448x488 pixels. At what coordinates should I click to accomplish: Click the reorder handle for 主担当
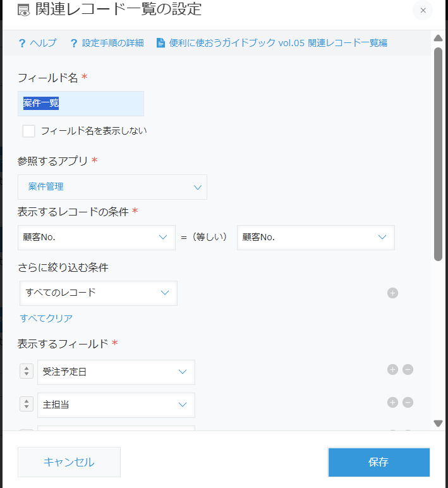[x=27, y=404]
